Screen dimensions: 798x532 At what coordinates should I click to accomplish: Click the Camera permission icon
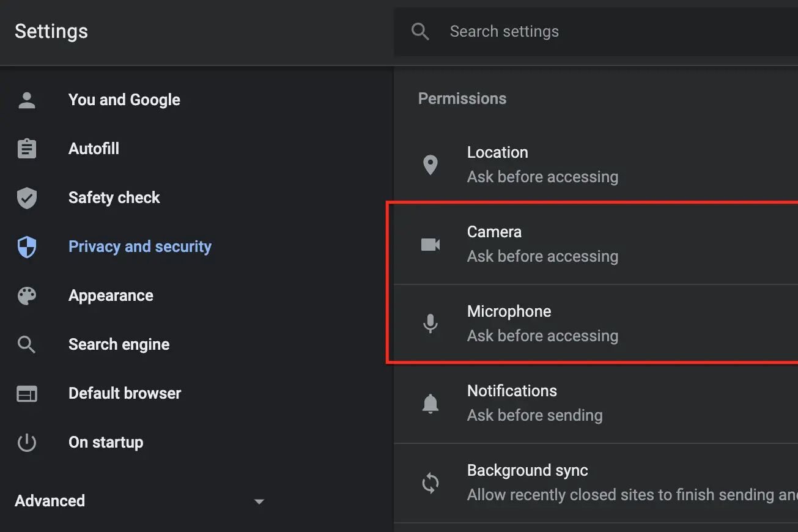pos(430,243)
